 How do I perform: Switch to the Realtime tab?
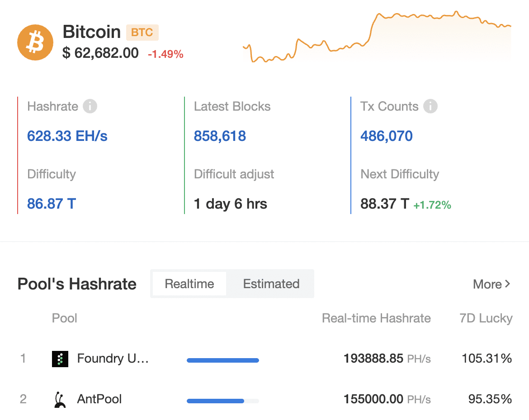189,284
